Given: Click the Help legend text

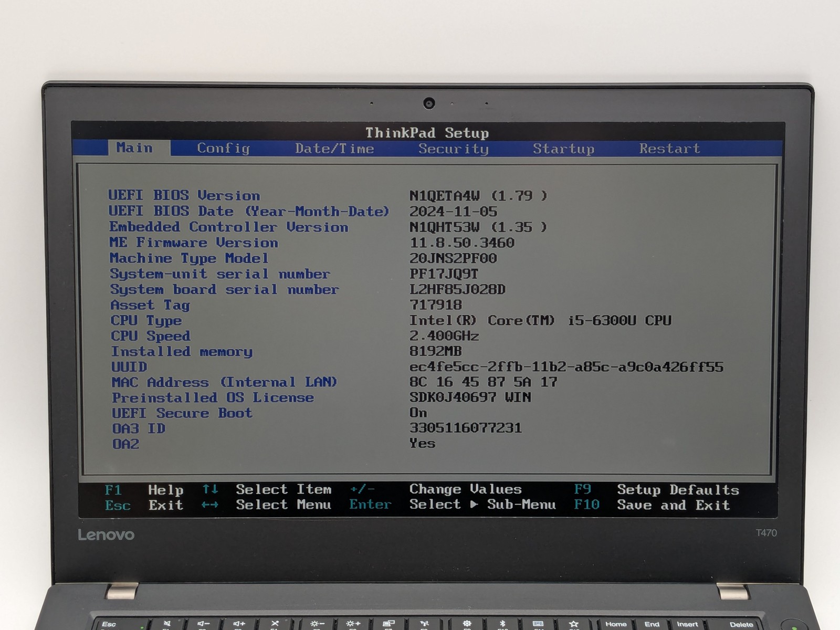Looking at the screenshot, I should 166,490.
